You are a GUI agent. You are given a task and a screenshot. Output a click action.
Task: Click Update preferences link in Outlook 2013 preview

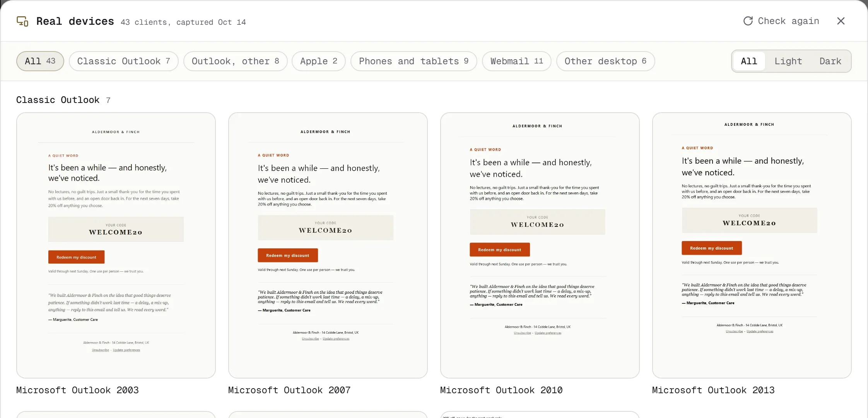[x=760, y=331]
